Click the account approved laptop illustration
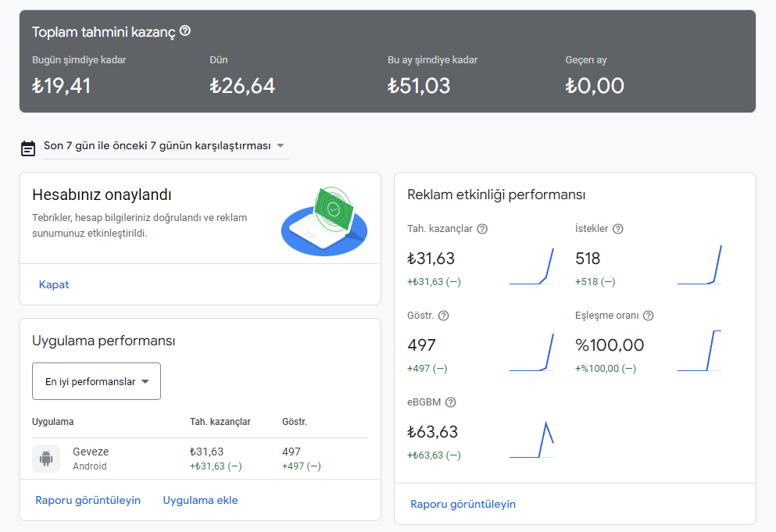Screen dimensions: 776x532 point(324,220)
